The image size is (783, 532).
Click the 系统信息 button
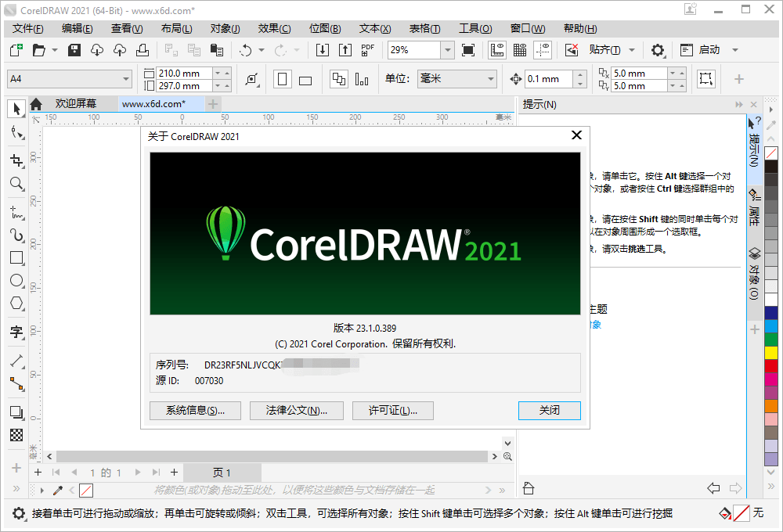click(x=195, y=410)
